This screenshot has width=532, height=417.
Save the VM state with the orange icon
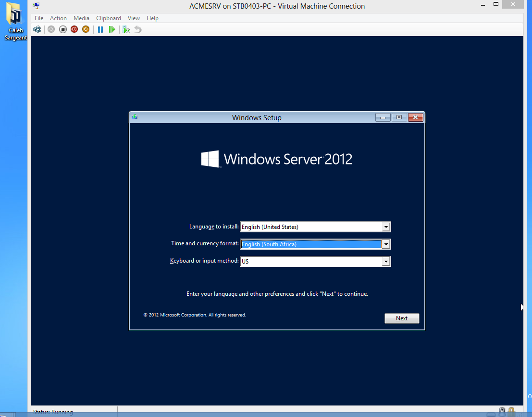[86, 29]
